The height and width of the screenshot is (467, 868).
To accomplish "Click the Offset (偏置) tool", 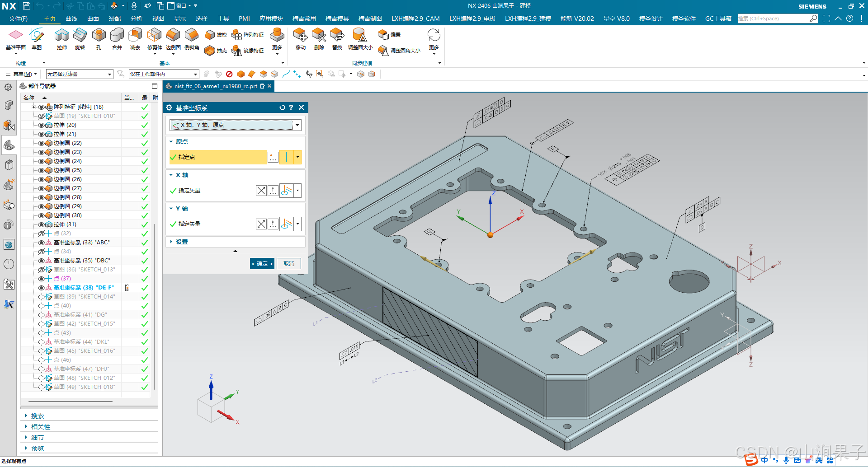I will click(x=390, y=35).
